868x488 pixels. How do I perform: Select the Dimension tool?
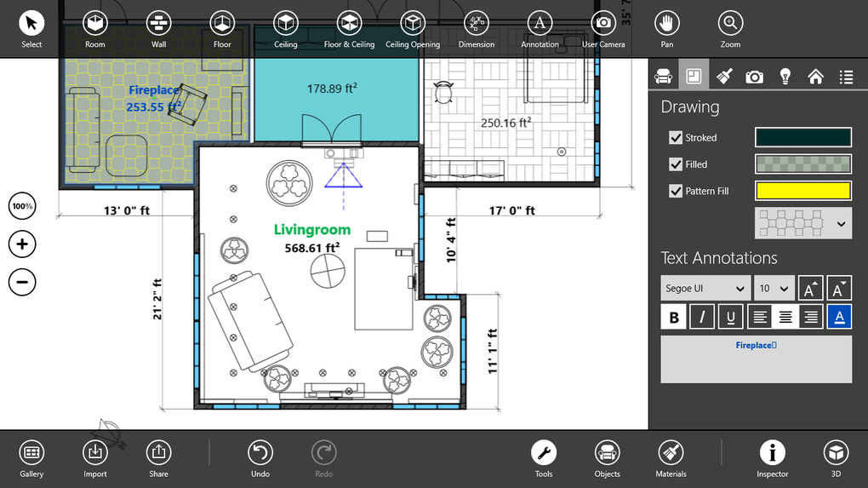click(476, 29)
